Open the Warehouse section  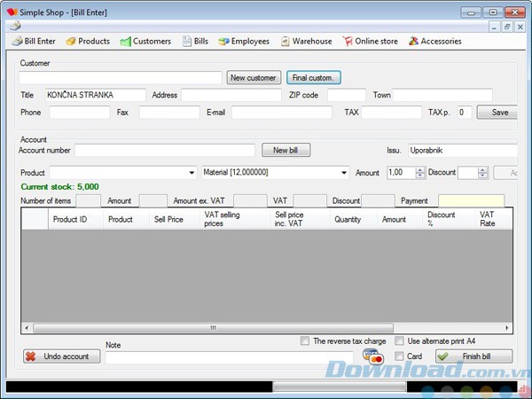click(x=306, y=41)
